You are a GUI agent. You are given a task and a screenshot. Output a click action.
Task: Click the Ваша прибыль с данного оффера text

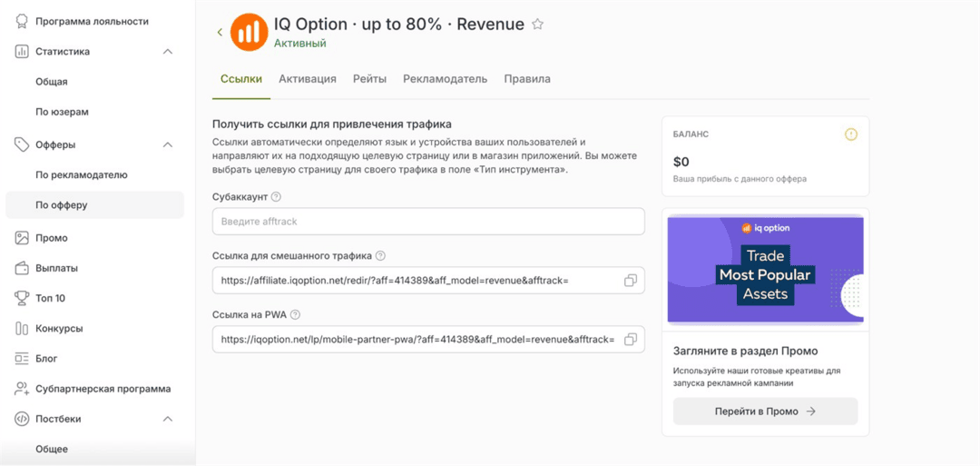point(740,179)
